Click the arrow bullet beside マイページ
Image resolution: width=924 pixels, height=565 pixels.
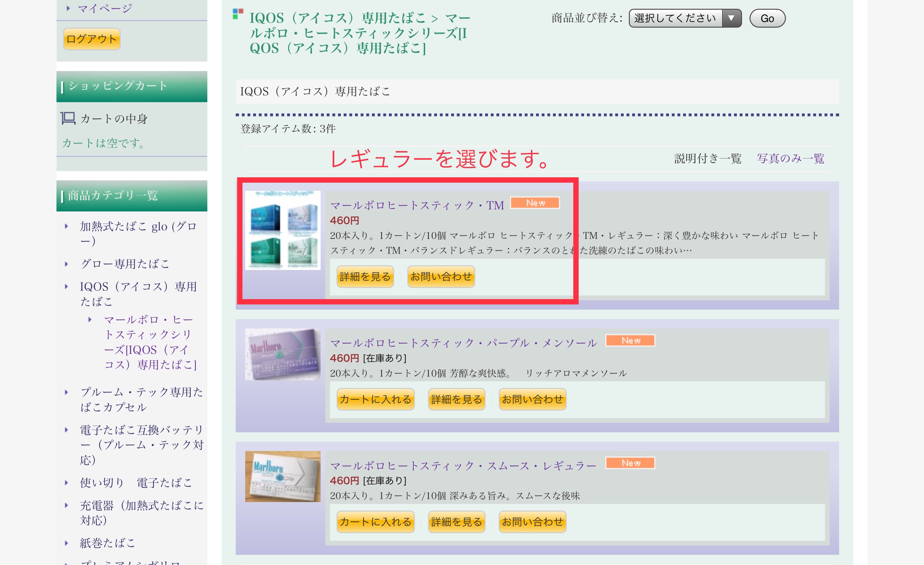pyautogui.click(x=68, y=8)
